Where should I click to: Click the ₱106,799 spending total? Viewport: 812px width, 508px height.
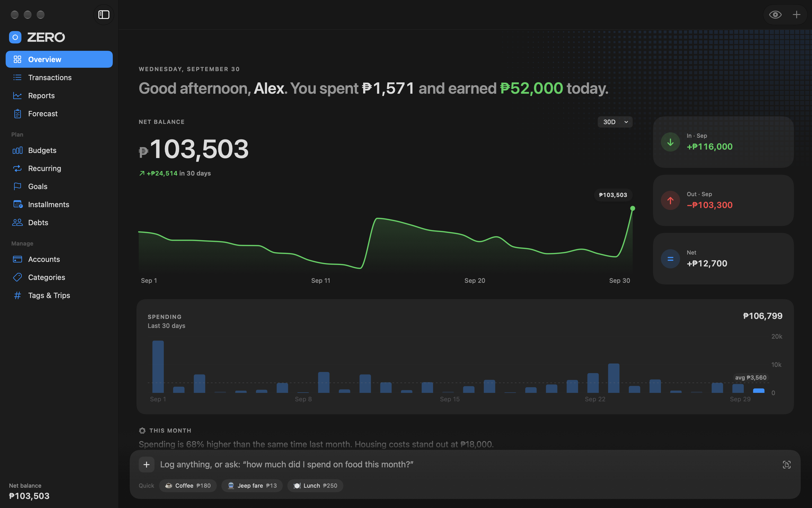(762, 316)
